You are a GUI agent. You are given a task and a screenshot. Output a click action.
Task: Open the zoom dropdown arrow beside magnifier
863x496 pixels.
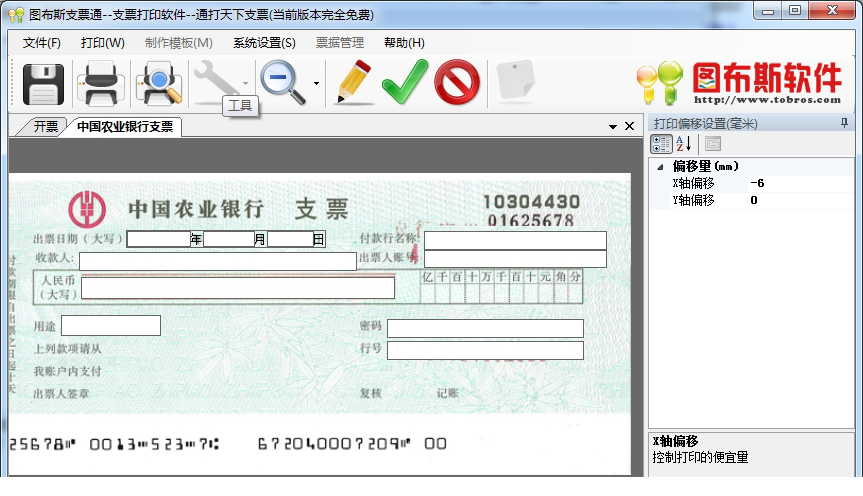(x=316, y=84)
